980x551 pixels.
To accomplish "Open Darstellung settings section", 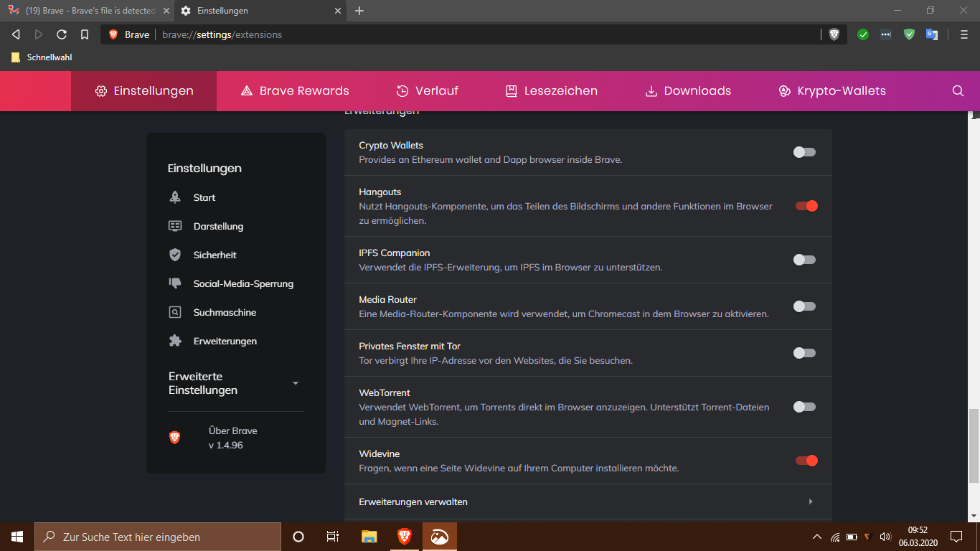I will point(218,226).
